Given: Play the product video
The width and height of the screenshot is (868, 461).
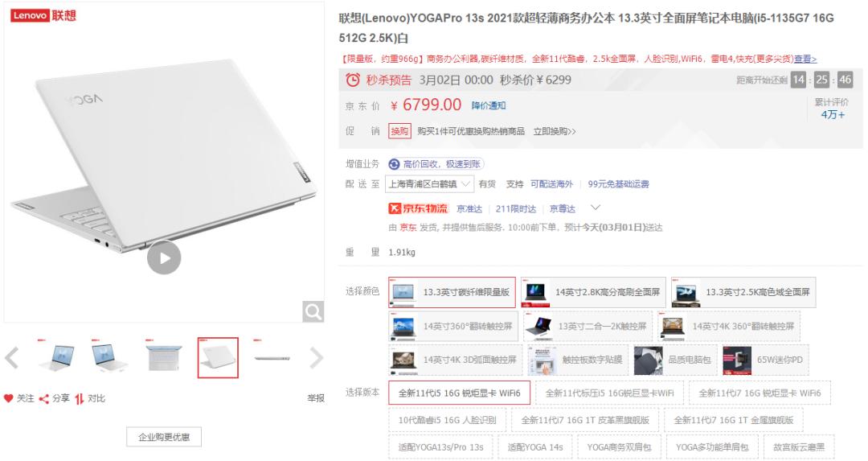Looking at the screenshot, I should pyautogui.click(x=164, y=257).
